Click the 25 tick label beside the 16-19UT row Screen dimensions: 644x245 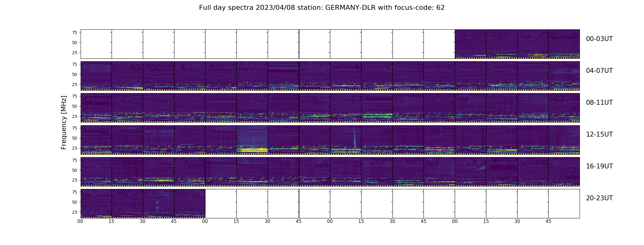click(x=75, y=180)
